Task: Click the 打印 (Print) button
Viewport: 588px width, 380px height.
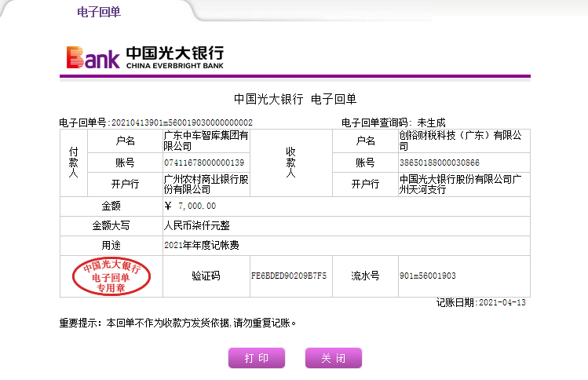Action: 257,358
